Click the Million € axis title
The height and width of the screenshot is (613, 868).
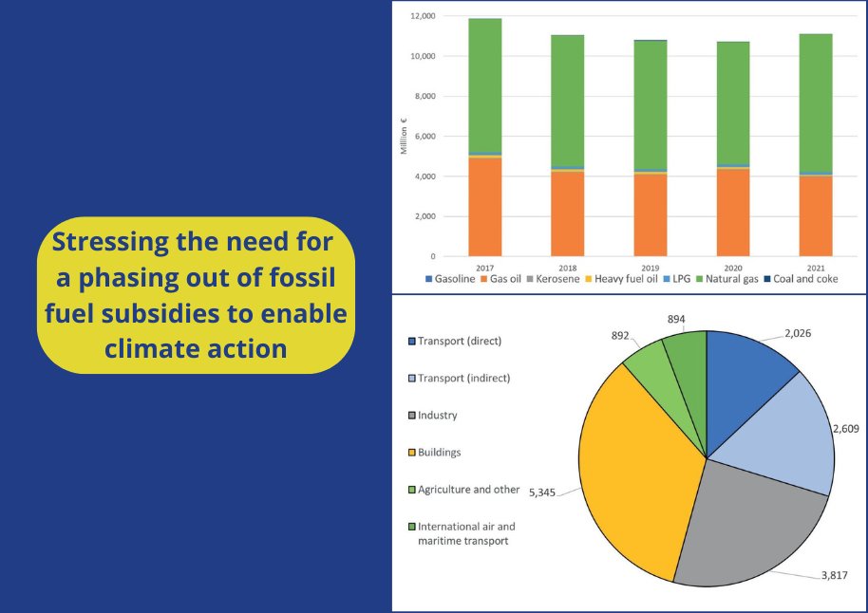point(406,133)
